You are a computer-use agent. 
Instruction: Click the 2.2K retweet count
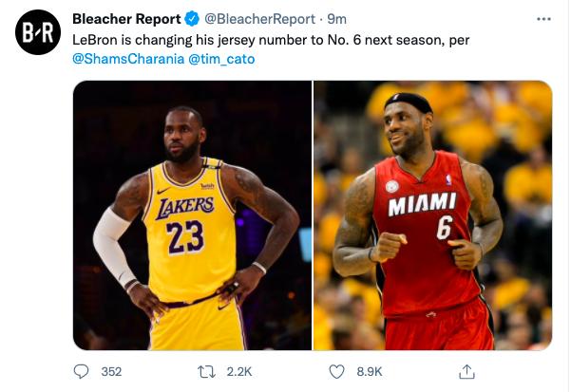(240, 372)
